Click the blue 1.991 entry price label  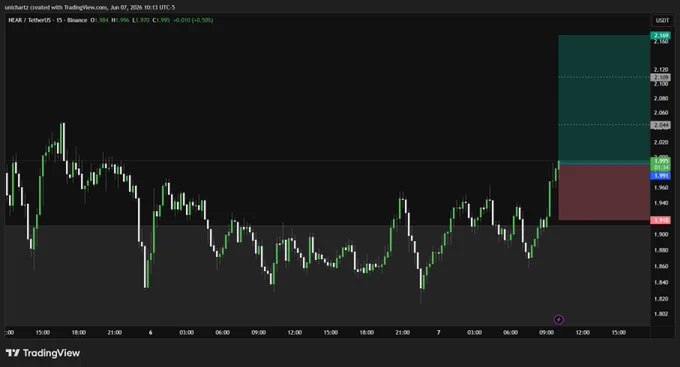(661, 176)
